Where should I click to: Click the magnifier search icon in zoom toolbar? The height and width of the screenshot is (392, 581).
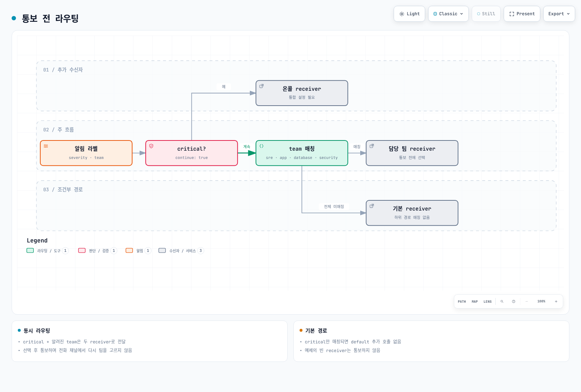502,302
